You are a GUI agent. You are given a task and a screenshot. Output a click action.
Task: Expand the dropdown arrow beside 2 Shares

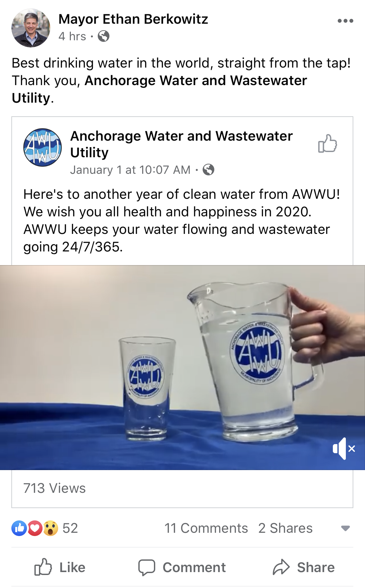pos(346,528)
